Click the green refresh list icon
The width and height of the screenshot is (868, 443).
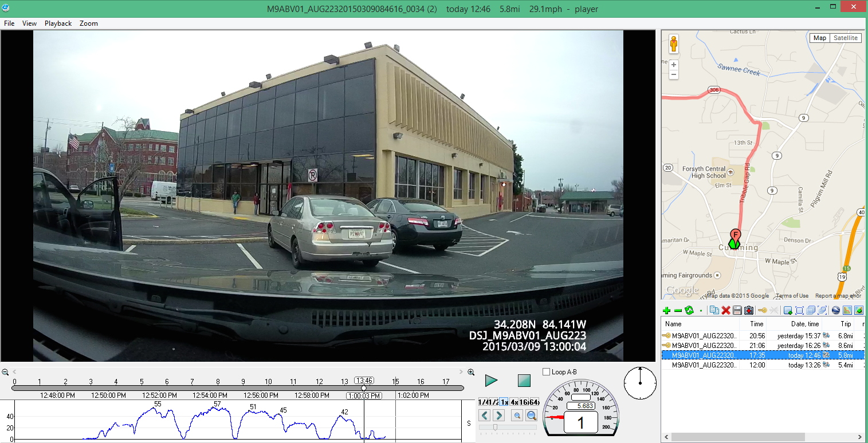689,310
